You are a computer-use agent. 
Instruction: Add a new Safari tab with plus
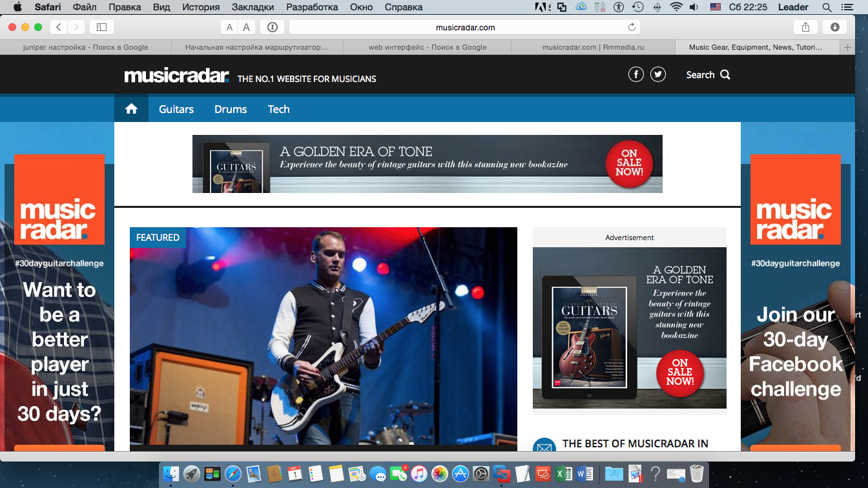pos(847,47)
